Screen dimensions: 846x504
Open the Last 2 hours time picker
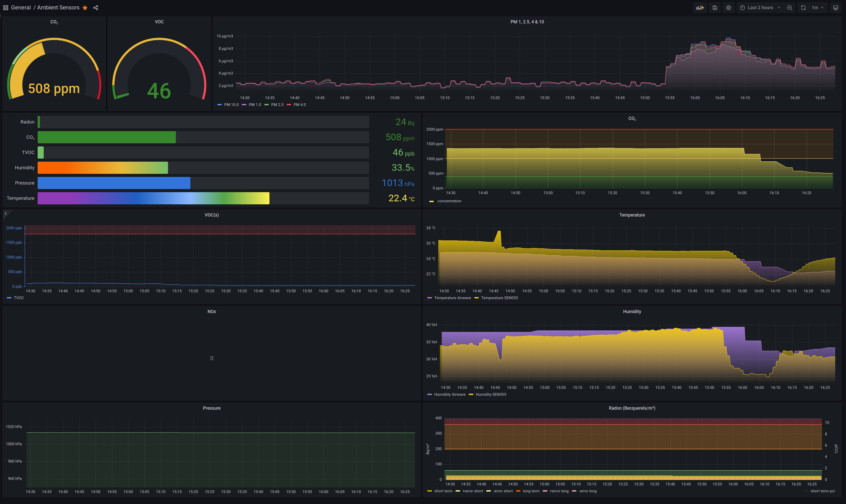(x=760, y=7)
